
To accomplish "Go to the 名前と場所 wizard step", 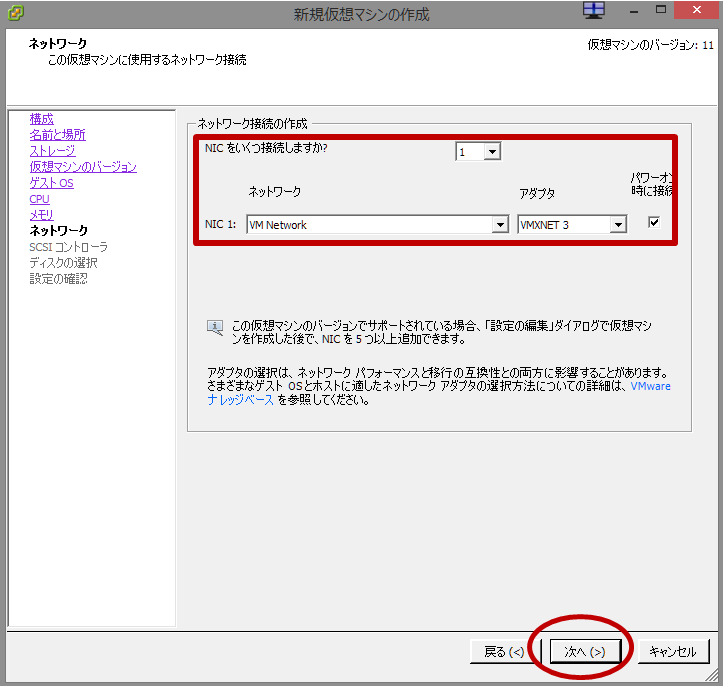I will pyautogui.click(x=57, y=135).
